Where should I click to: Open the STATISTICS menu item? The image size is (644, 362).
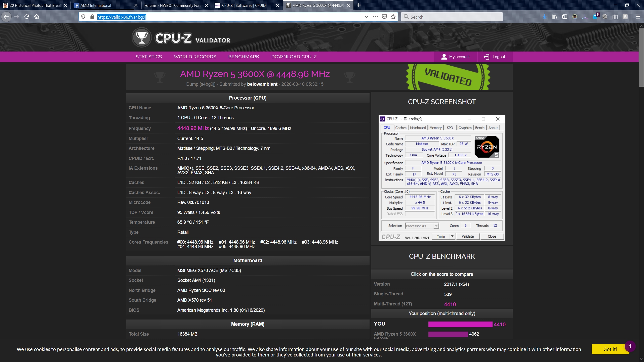click(149, 57)
